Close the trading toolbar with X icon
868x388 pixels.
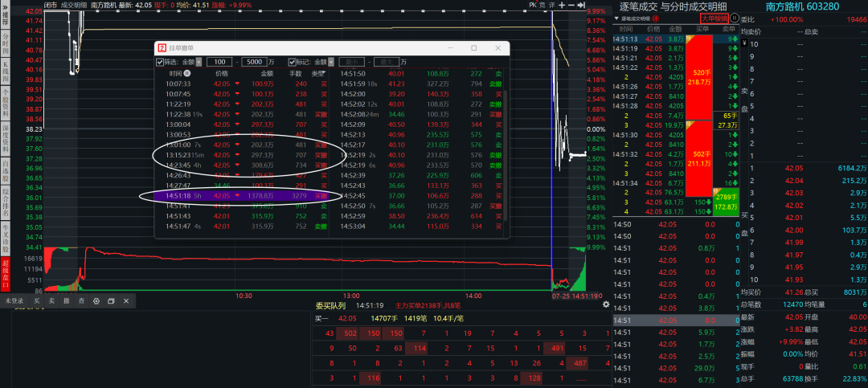pyautogui.click(x=125, y=301)
